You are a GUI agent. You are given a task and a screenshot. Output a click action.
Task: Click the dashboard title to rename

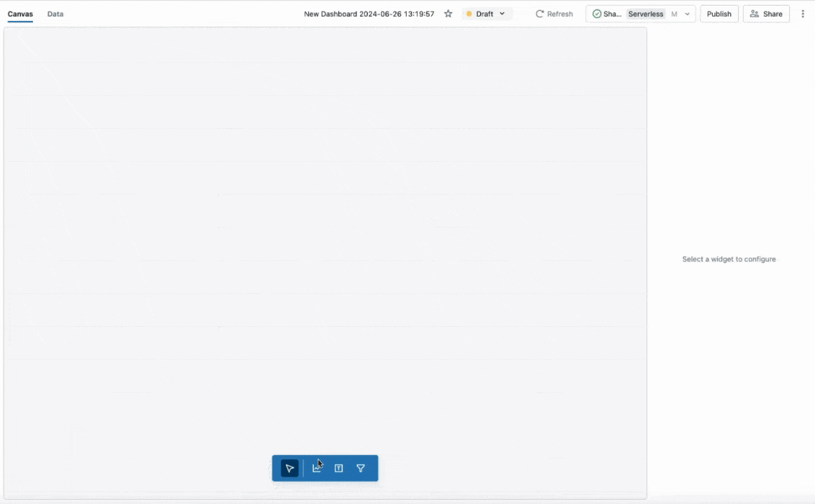click(x=369, y=14)
